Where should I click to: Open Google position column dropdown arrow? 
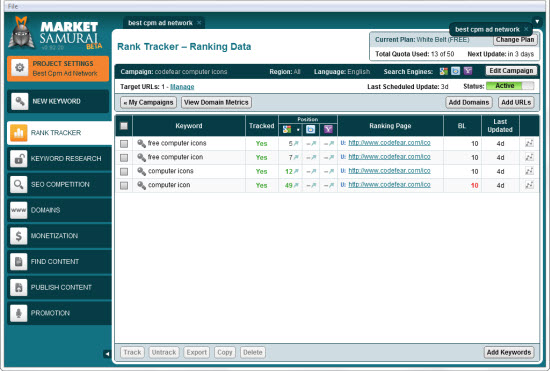pyautogui.click(x=298, y=130)
